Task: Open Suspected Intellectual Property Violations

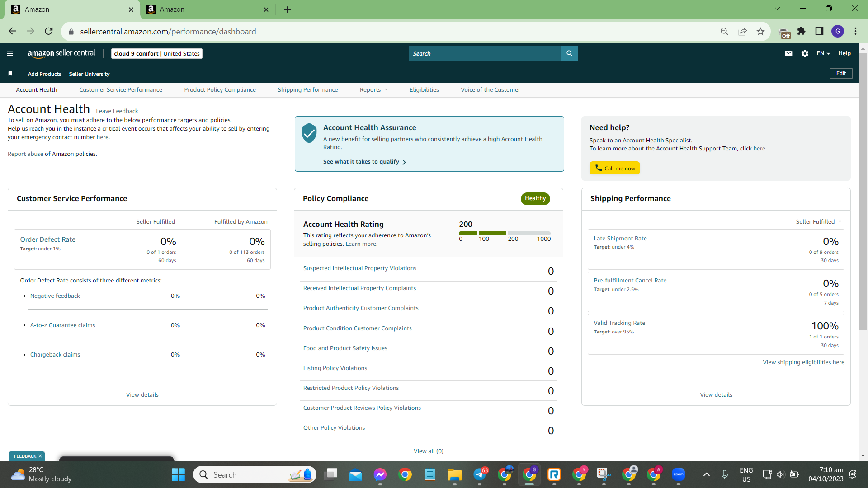Action: click(360, 268)
